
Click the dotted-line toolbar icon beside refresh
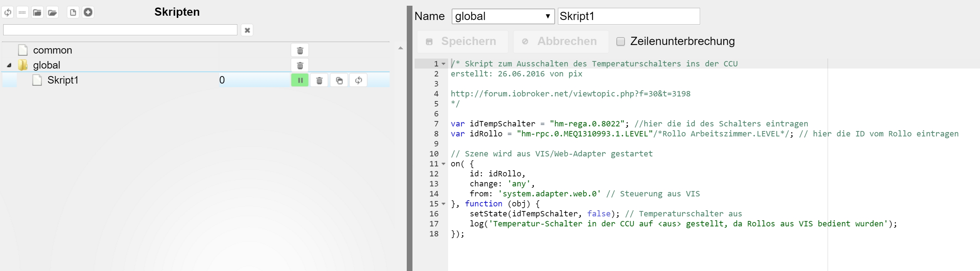(22, 12)
